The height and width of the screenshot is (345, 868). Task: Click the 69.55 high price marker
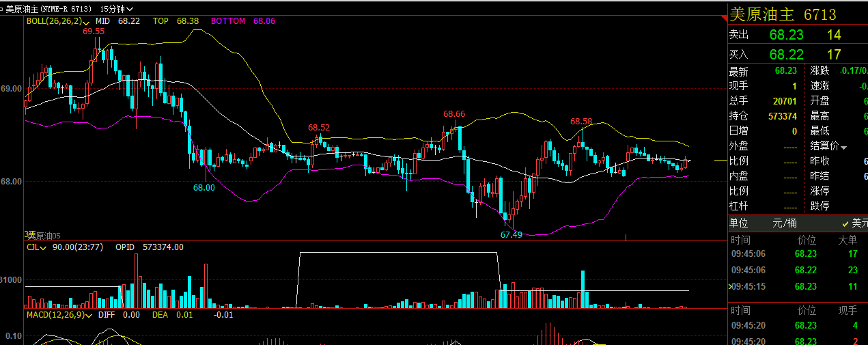coord(94,31)
